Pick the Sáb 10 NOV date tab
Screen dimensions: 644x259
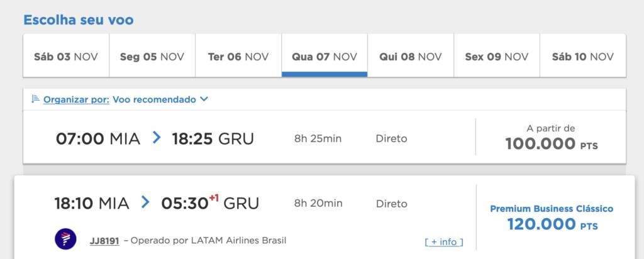pyautogui.click(x=583, y=56)
